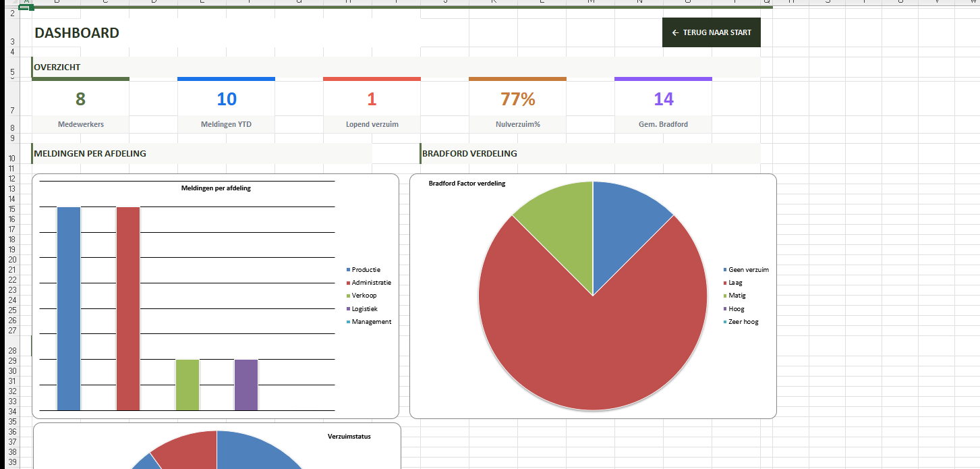Screen dimensions: 980x469
Task: Click the Productie legend color marker
Action: (348, 270)
